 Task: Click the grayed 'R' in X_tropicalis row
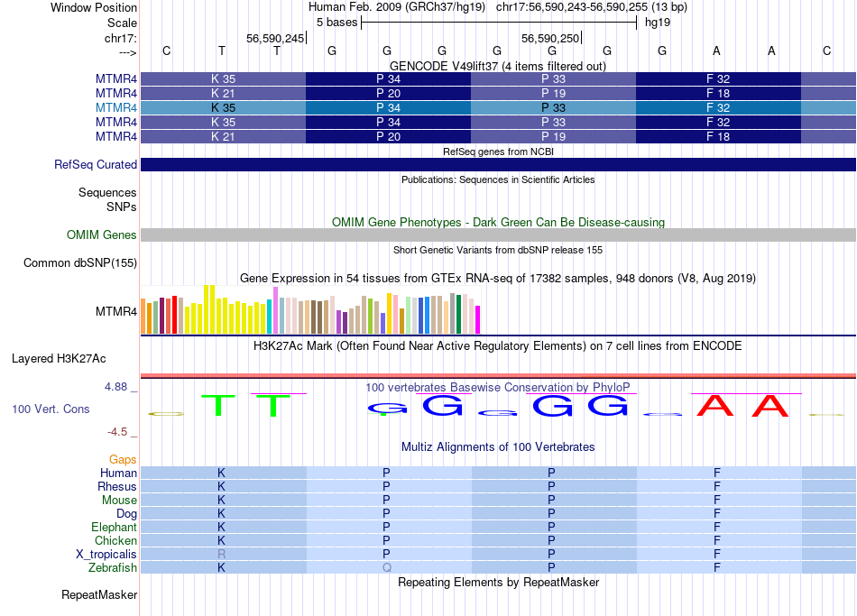tap(221, 555)
